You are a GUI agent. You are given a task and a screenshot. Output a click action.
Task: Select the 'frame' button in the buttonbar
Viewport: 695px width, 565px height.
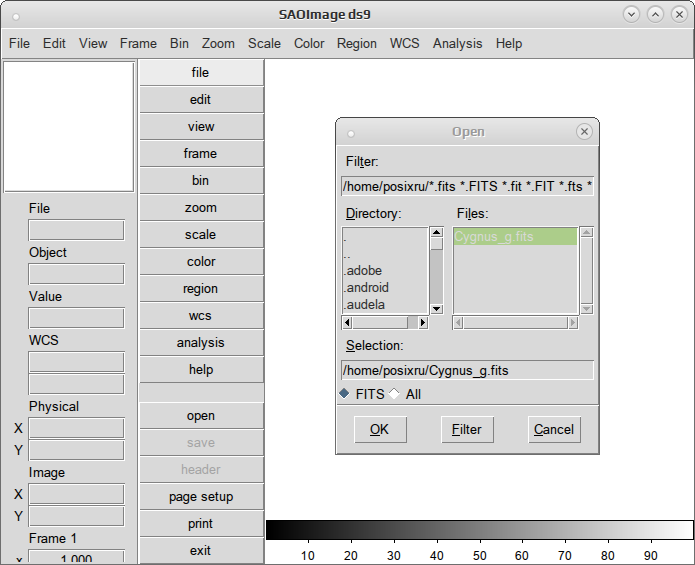tap(202, 154)
